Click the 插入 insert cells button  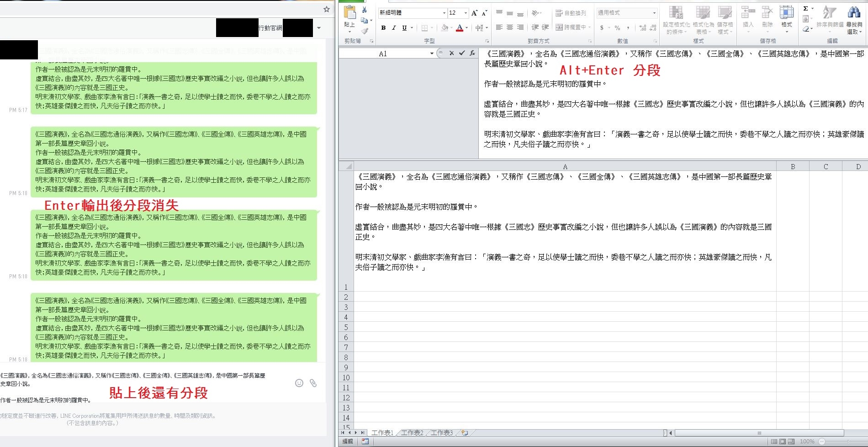748,18
